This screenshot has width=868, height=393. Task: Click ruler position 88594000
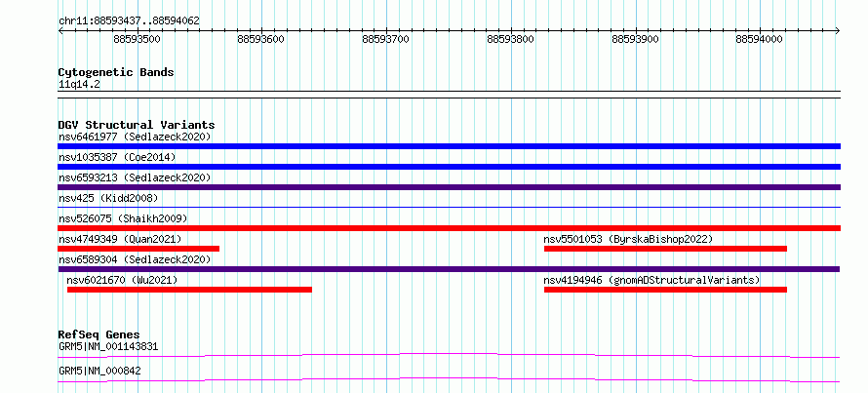point(760,39)
